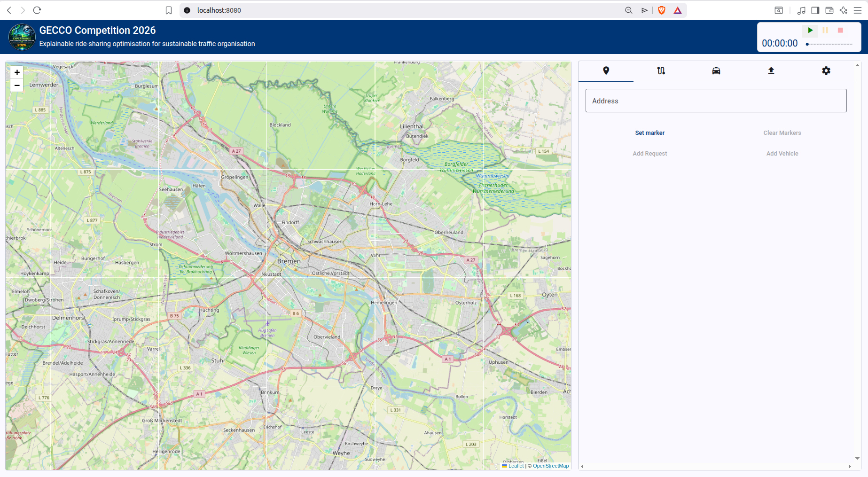This screenshot has height=477, width=868.
Task: Open the location marker tab
Action: (x=606, y=71)
